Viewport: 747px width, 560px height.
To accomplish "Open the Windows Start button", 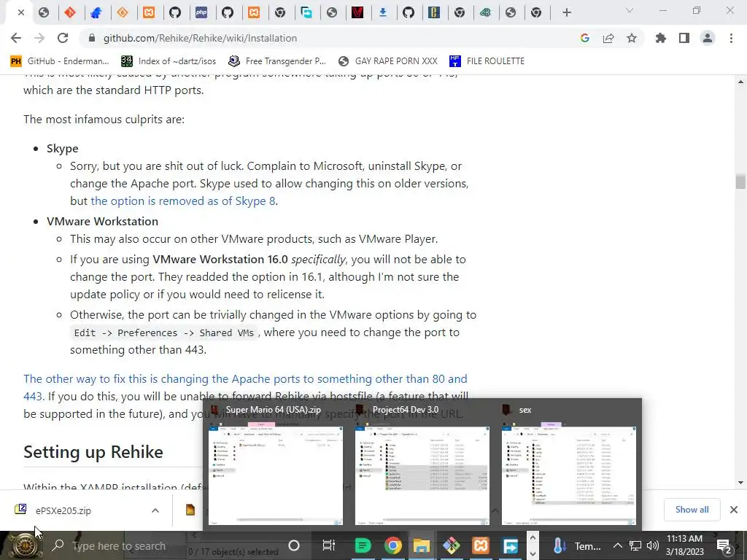I will [24, 545].
